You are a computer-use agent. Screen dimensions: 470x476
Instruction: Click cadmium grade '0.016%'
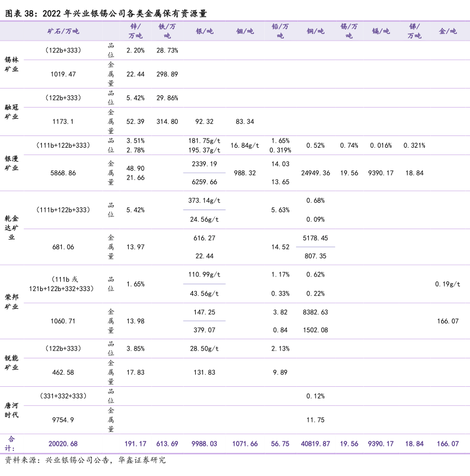[x=381, y=145]
